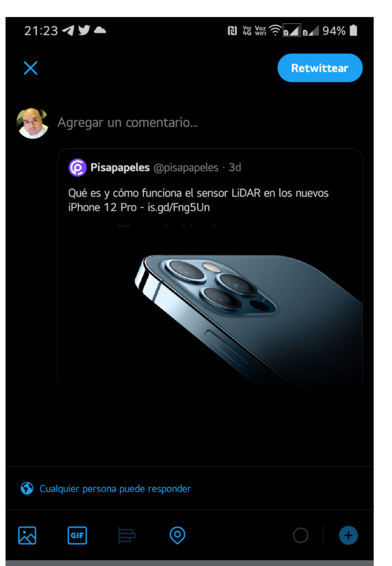Open your profile avatar photo

[33, 123]
